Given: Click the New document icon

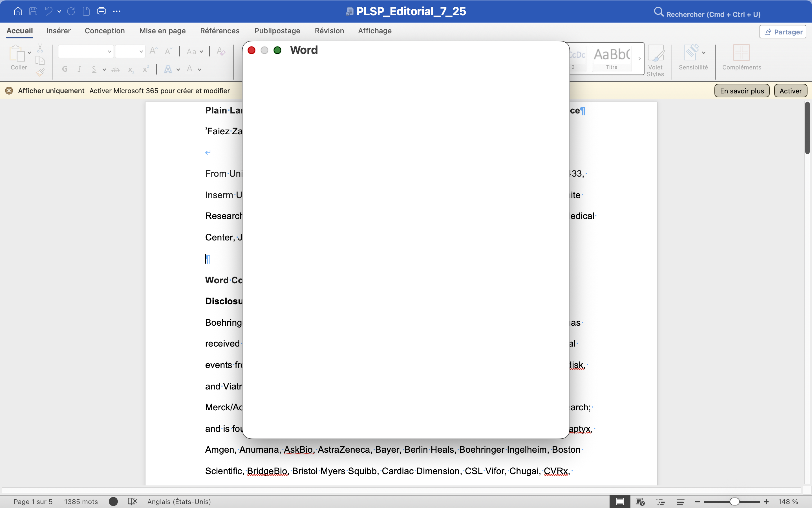Looking at the screenshot, I should tap(86, 11).
